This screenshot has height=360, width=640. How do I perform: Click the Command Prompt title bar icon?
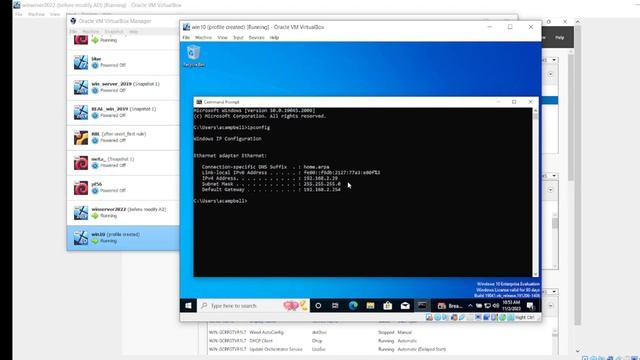pos(199,102)
